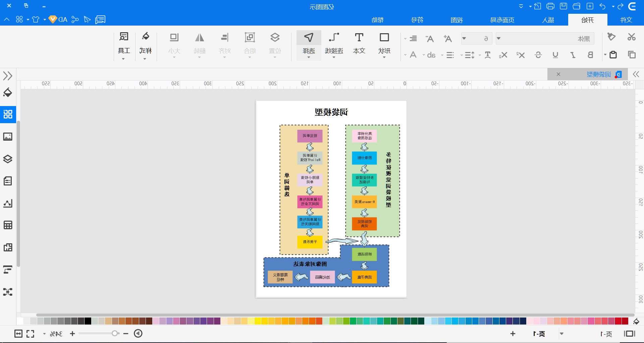The image size is (644, 343).
Task: Click the comment/feedback speech icon
Action: [100, 19]
